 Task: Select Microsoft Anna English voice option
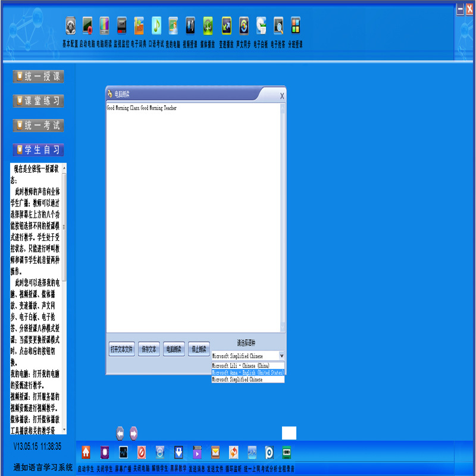pos(248,372)
